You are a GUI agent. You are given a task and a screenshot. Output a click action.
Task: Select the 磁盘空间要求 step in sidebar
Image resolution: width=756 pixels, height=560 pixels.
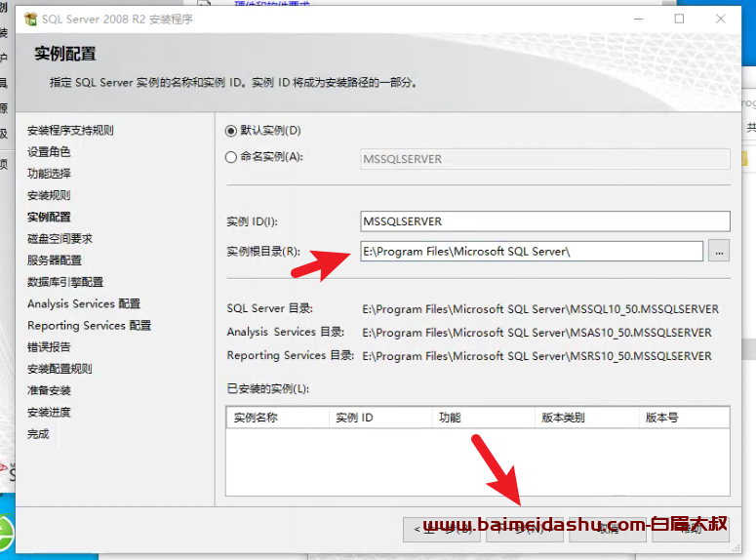point(60,239)
